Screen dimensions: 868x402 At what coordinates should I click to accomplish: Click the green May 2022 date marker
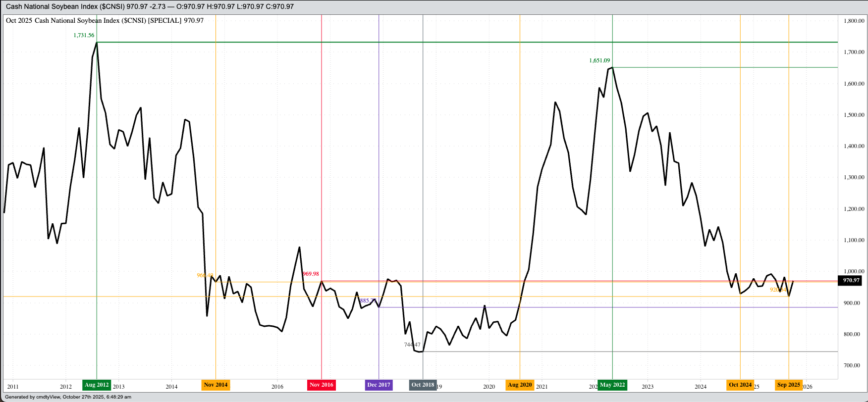[x=612, y=385]
